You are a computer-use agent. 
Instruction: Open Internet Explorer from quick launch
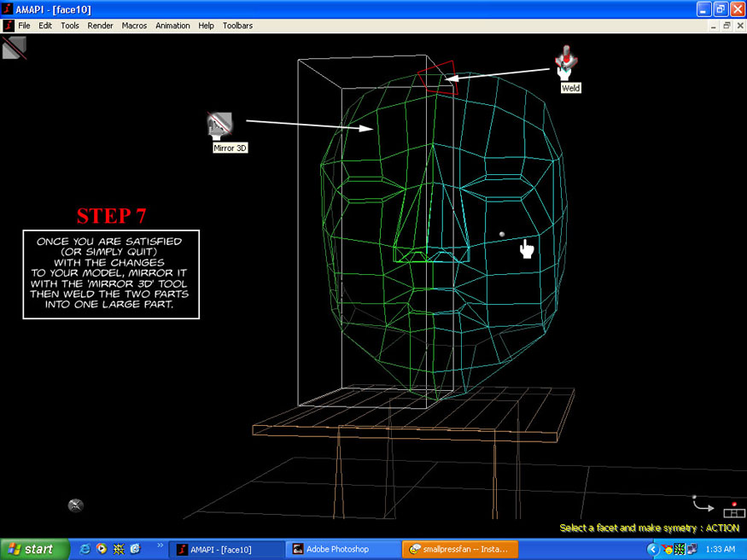85,549
